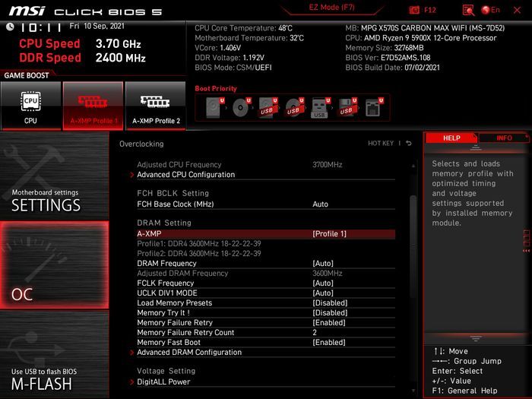This screenshot has width=532, height=399.
Task: Toggle A-XMP Profile 1
Action: [93, 106]
